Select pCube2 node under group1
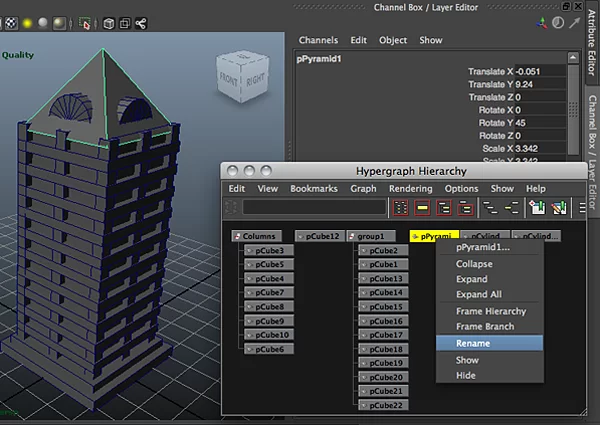The width and height of the screenshot is (600, 425). coord(383,251)
